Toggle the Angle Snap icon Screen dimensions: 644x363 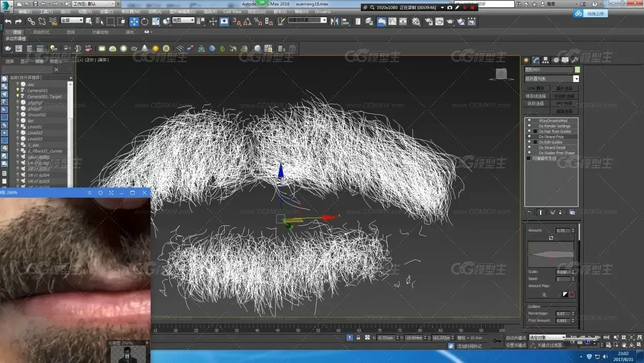[247, 21]
